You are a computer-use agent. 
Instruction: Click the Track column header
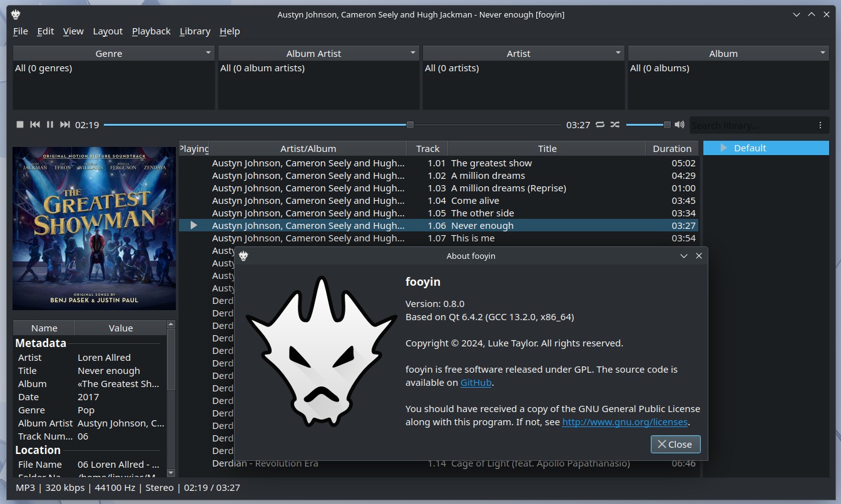[x=427, y=148]
